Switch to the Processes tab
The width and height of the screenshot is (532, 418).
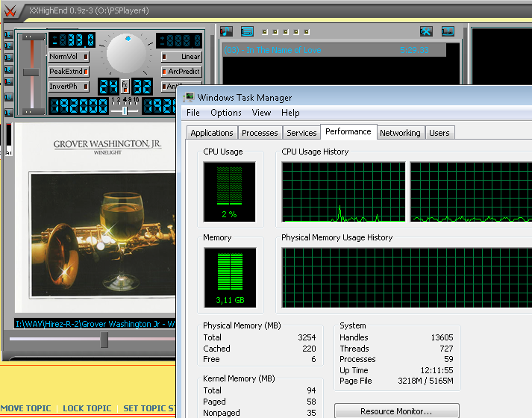pyautogui.click(x=260, y=133)
